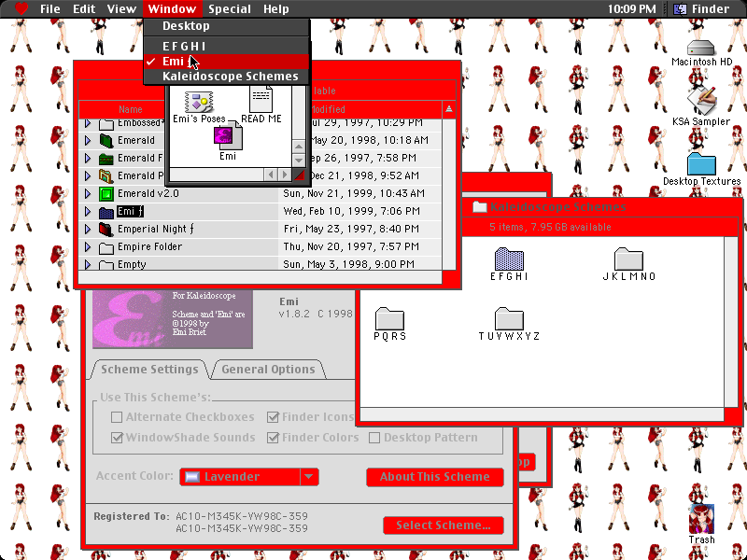747x560 pixels.
Task: Select the Desktop Textures folder icon
Action: [x=701, y=164]
